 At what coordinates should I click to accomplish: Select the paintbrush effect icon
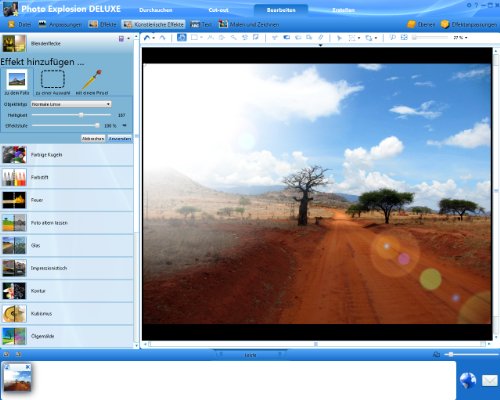[x=92, y=79]
